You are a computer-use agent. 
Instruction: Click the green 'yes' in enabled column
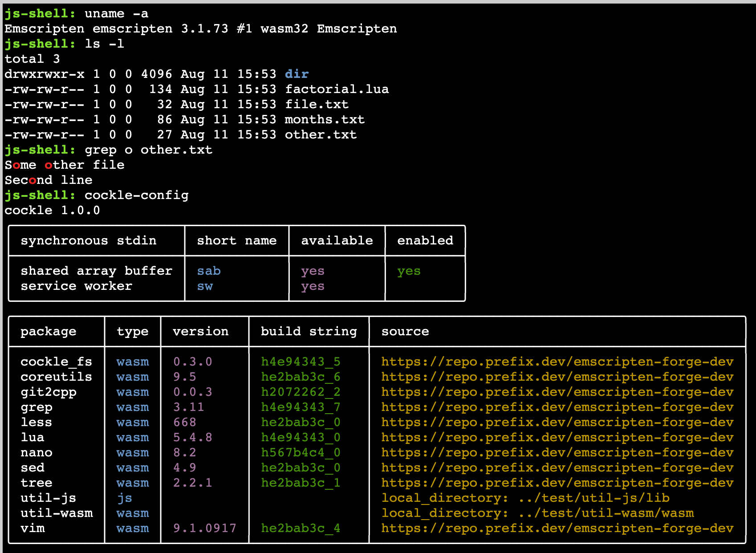point(409,271)
